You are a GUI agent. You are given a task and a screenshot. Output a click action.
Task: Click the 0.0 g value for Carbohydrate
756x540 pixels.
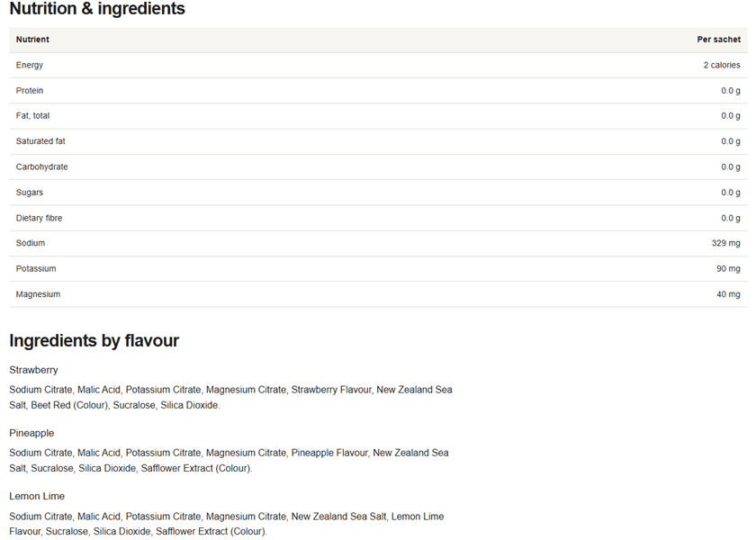[x=731, y=166]
